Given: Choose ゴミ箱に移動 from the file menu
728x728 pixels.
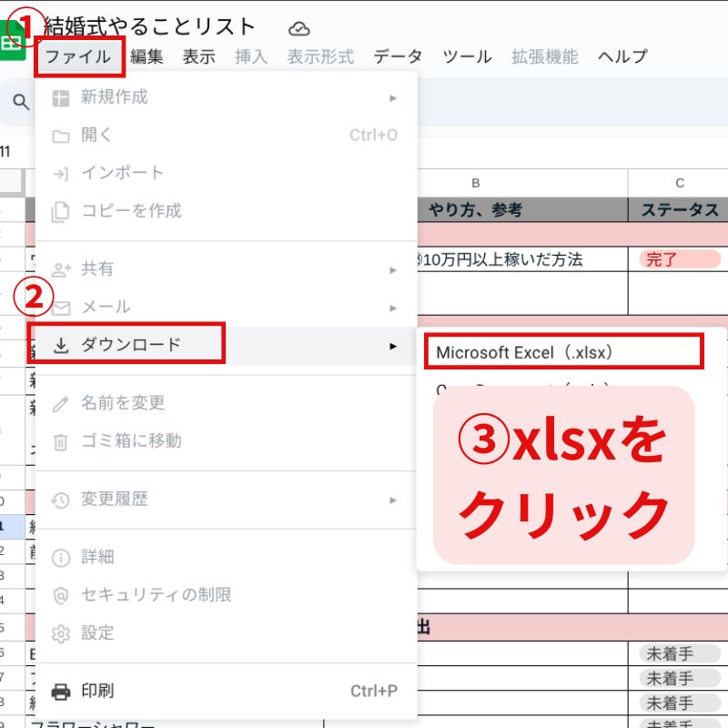Looking at the screenshot, I should (226, 441).
